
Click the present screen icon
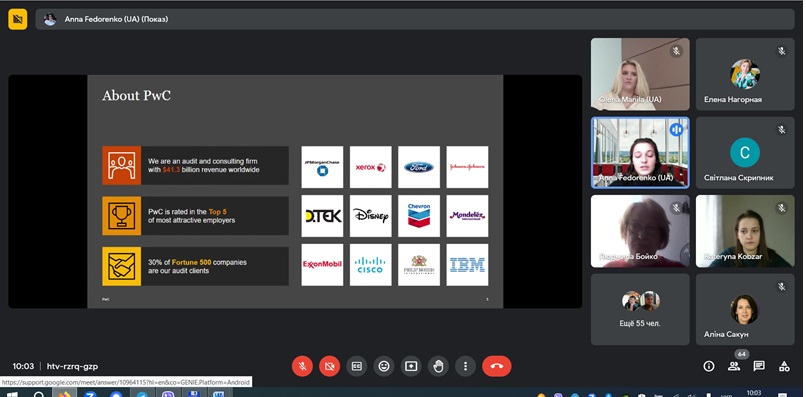click(x=411, y=366)
